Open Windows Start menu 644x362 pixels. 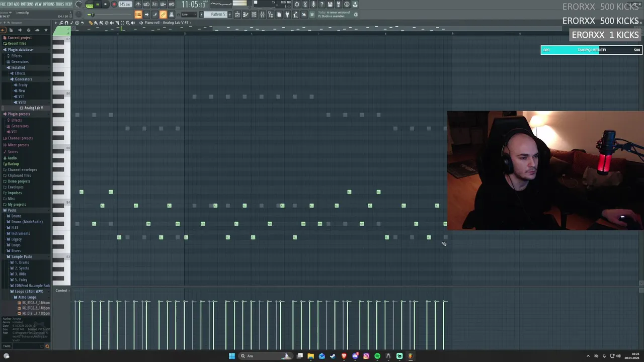231,356
